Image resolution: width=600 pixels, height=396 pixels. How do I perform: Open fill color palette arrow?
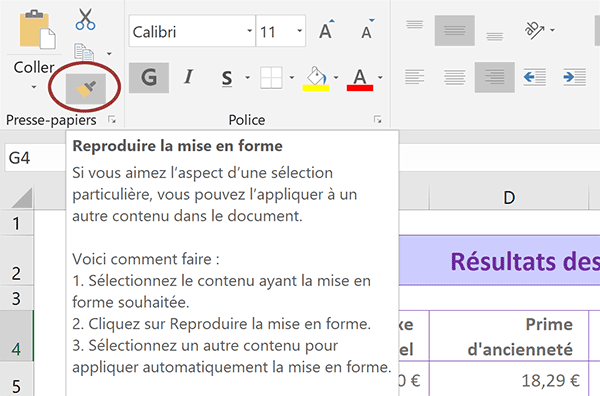(x=336, y=78)
